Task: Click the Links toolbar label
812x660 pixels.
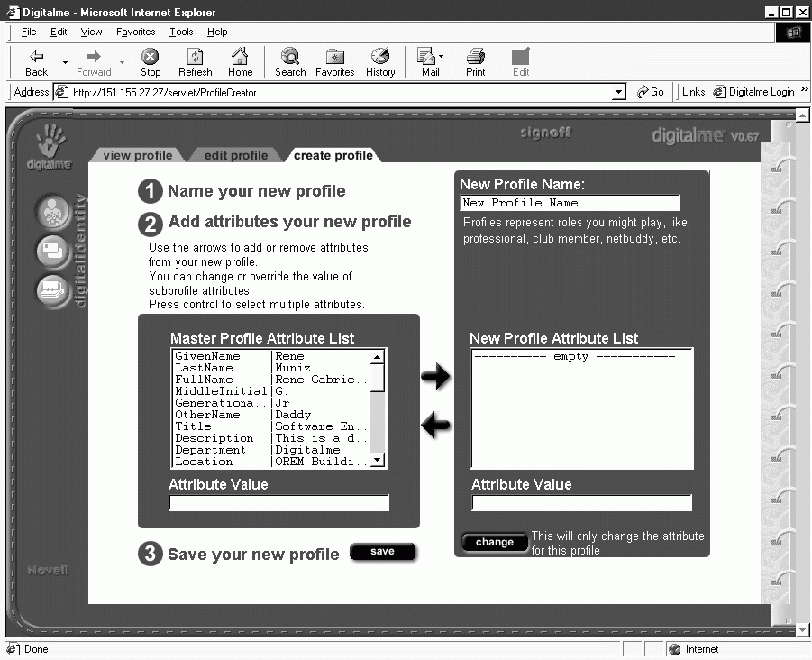Action: coord(693,92)
